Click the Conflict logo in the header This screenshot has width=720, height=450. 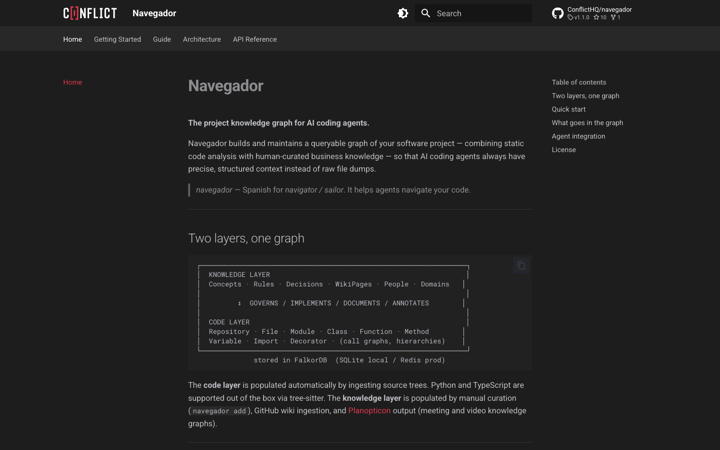(90, 13)
